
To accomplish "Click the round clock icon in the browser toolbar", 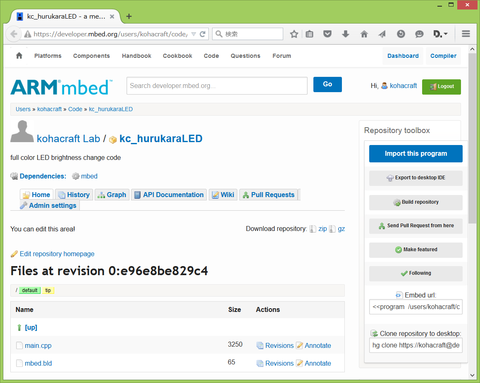I will (401, 34).
